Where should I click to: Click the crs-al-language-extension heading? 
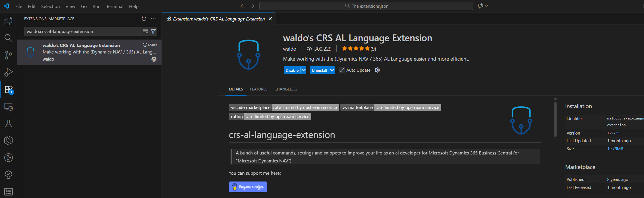pyautogui.click(x=282, y=135)
